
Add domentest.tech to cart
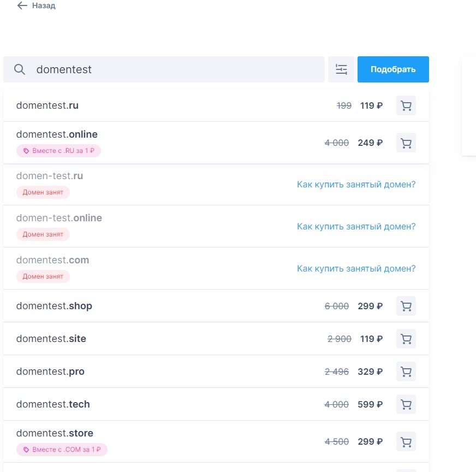(x=406, y=404)
